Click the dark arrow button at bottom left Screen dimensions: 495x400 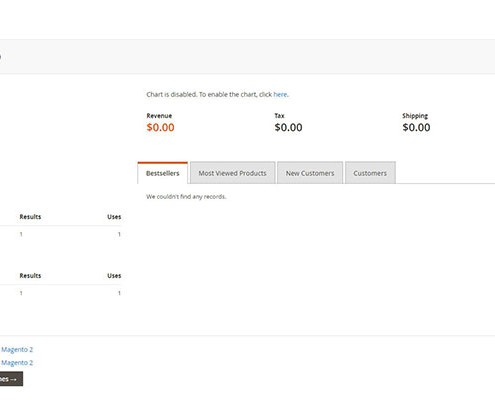pos(10,379)
